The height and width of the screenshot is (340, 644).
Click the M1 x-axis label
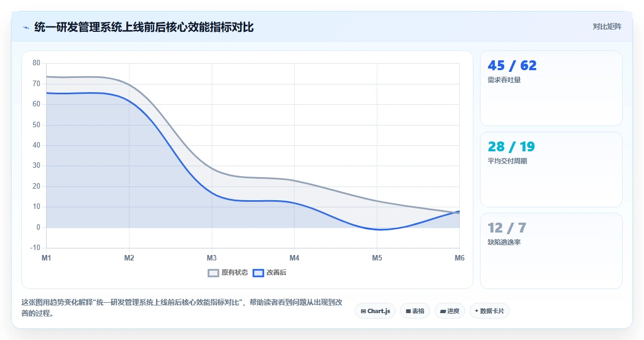tap(47, 258)
